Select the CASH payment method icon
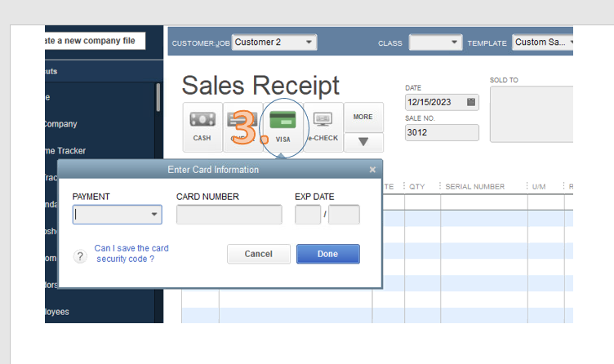 tap(202, 127)
